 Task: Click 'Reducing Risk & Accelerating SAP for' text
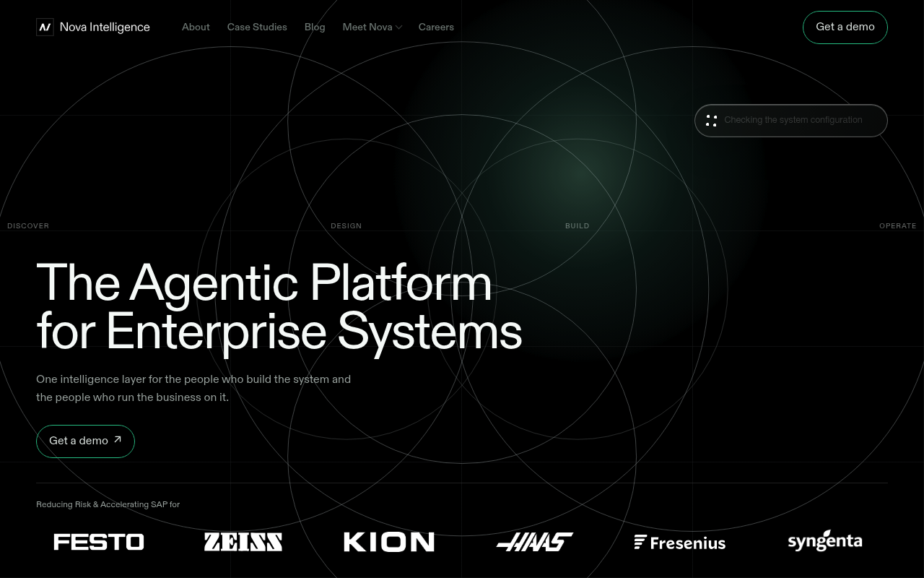click(108, 504)
